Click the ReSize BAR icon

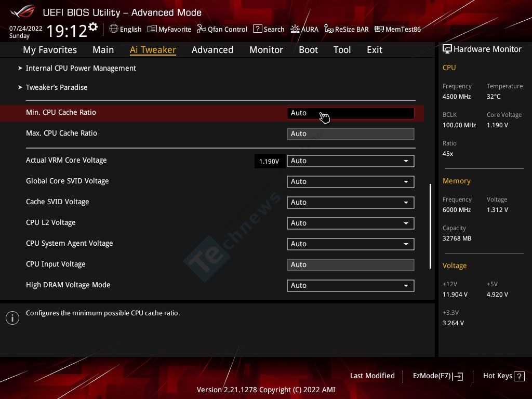click(x=328, y=29)
